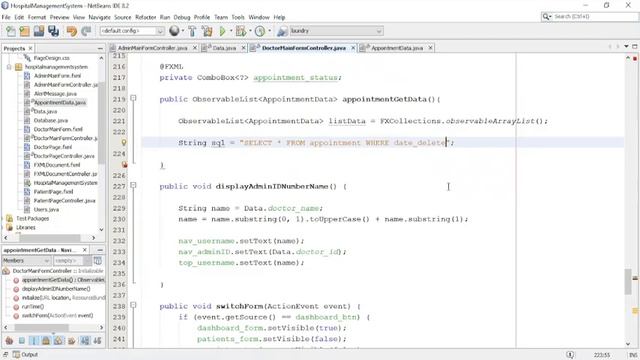Screen dimensions: 640x360
Task: Click the Open Project toolbar icon
Action: 39,31
